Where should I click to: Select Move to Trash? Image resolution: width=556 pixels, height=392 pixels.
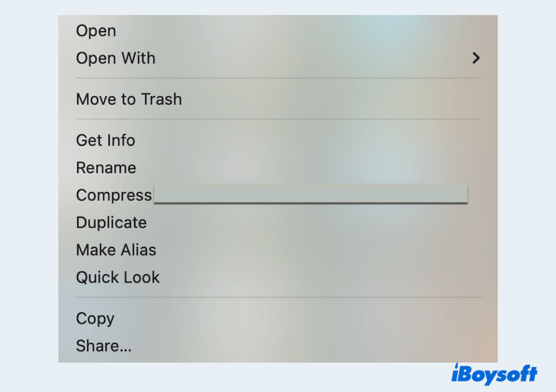click(129, 99)
